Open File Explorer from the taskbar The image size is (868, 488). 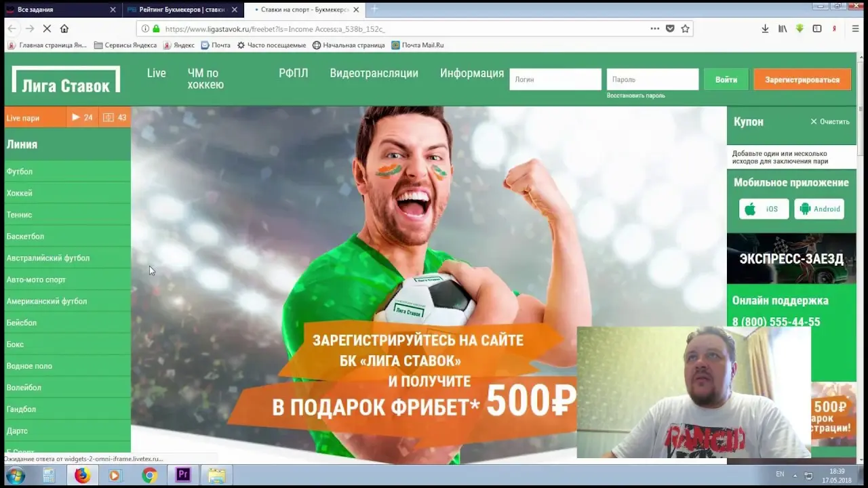tap(216, 475)
